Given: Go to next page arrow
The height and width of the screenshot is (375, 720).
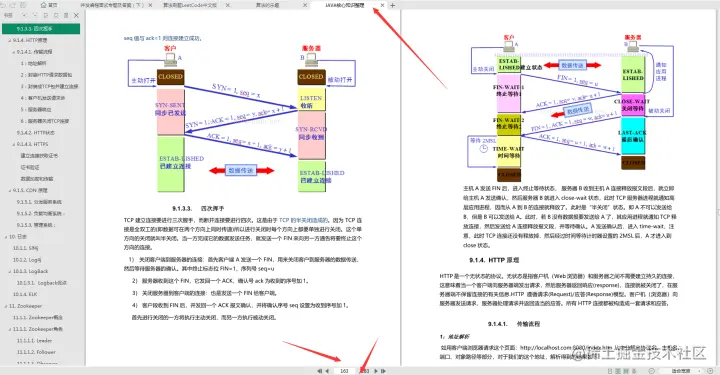Looking at the screenshot, I should [x=376, y=371].
